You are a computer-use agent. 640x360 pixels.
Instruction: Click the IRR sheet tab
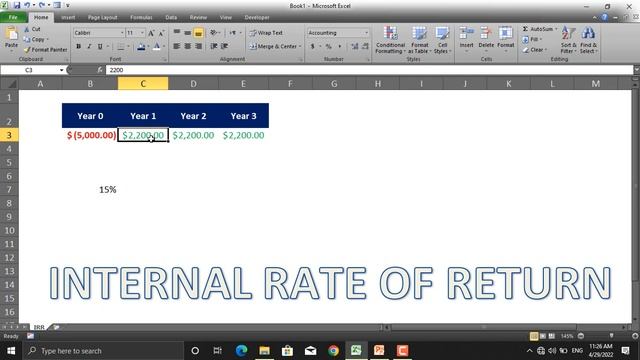click(39, 327)
